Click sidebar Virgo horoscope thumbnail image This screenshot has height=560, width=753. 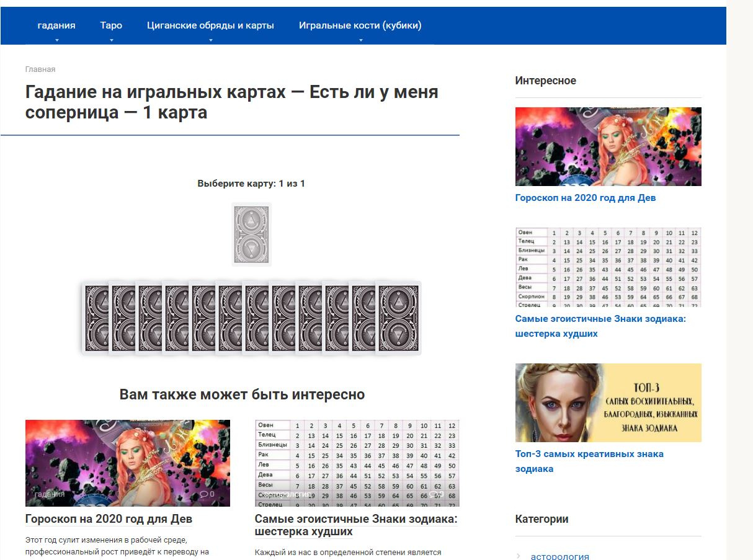(x=608, y=146)
